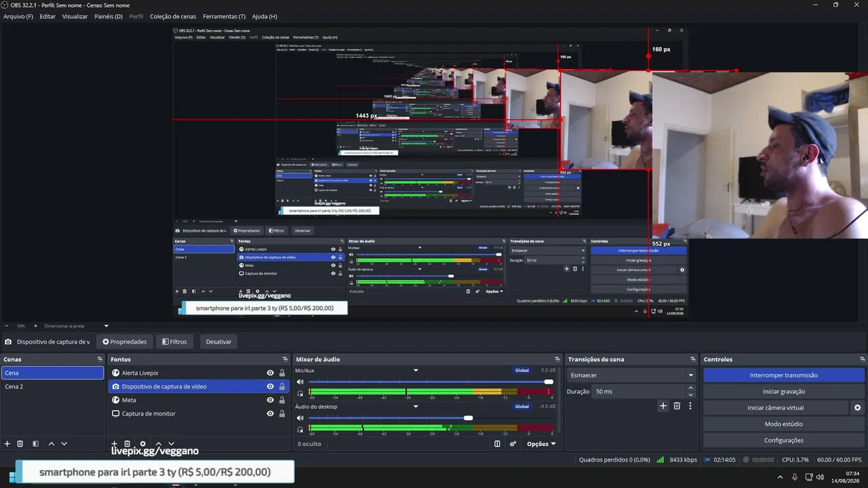Select the Cena 2 scene

pos(52,386)
